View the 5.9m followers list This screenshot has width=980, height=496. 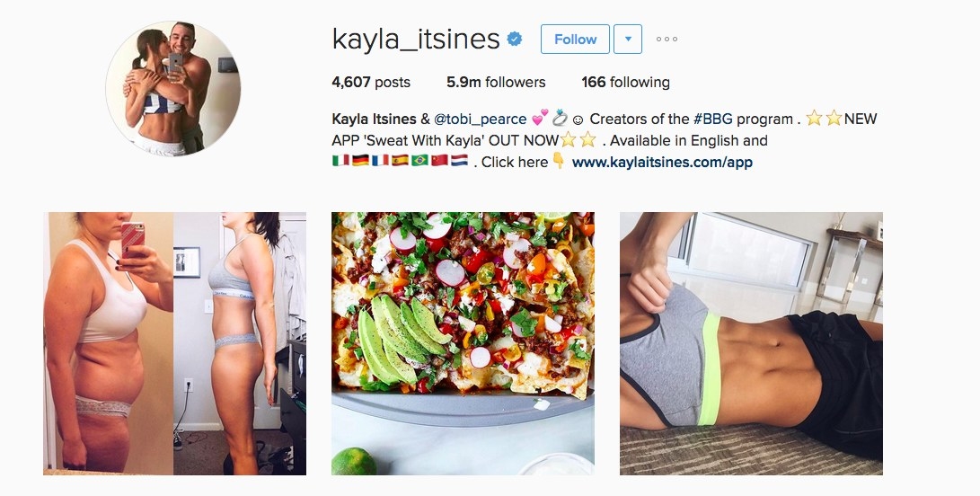click(x=496, y=82)
